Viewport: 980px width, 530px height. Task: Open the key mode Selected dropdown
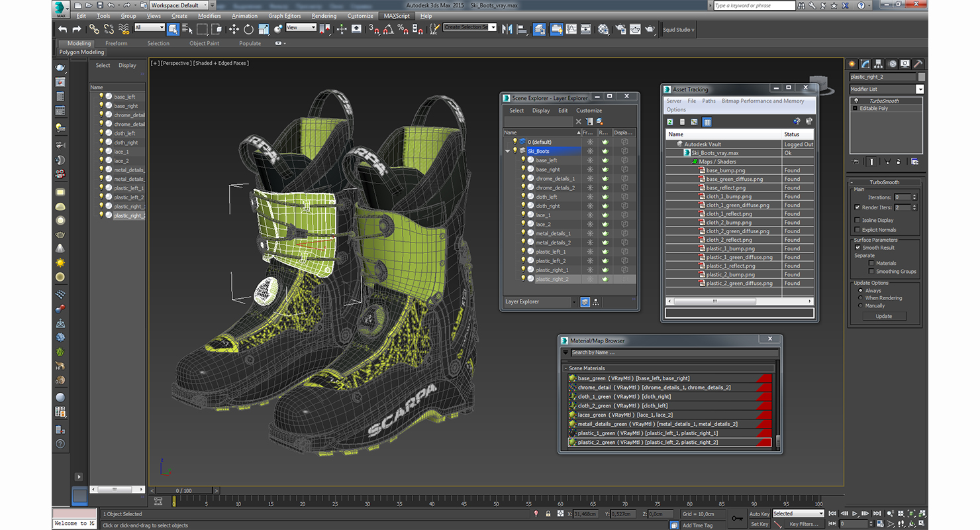click(x=798, y=513)
